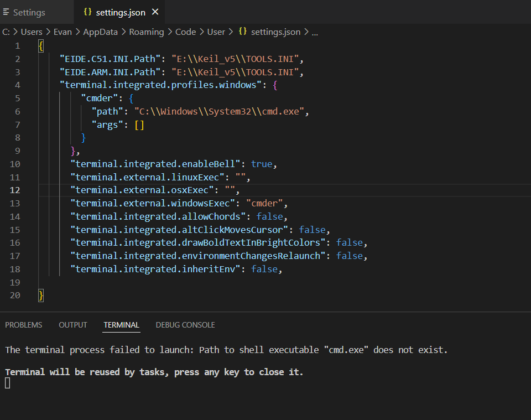Open the DEBUG CONSOLE panel
This screenshot has width=531, height=420.
tap(185, 325)
